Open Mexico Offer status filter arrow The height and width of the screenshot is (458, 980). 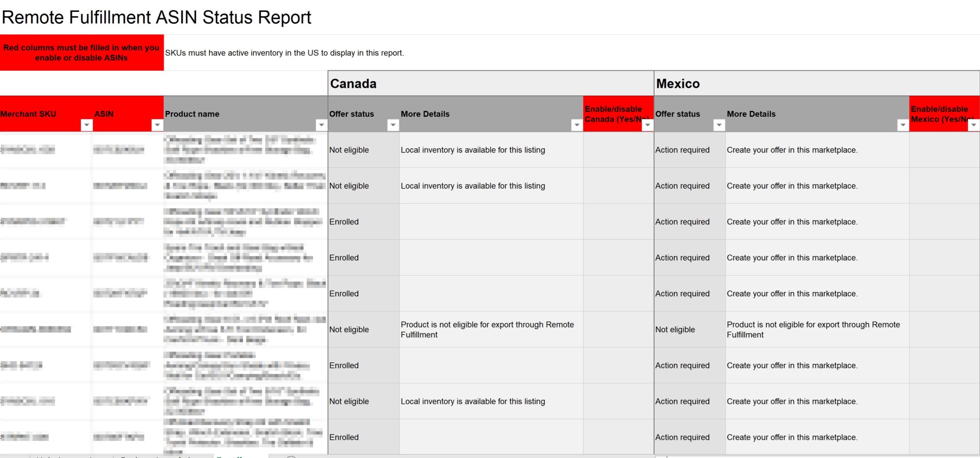(x=719, y=125)
